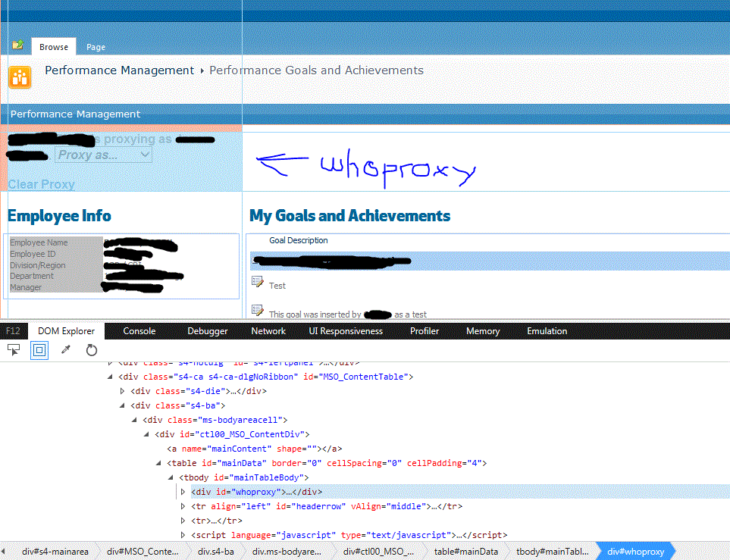
Task: Open the Performance Management breadcrumb link
Action: 119,70
